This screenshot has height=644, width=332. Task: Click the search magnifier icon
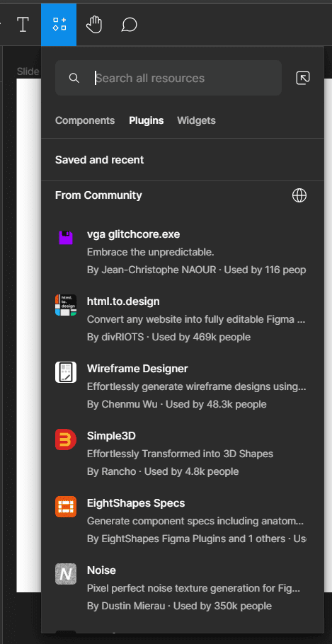click(x=74, y=78)
